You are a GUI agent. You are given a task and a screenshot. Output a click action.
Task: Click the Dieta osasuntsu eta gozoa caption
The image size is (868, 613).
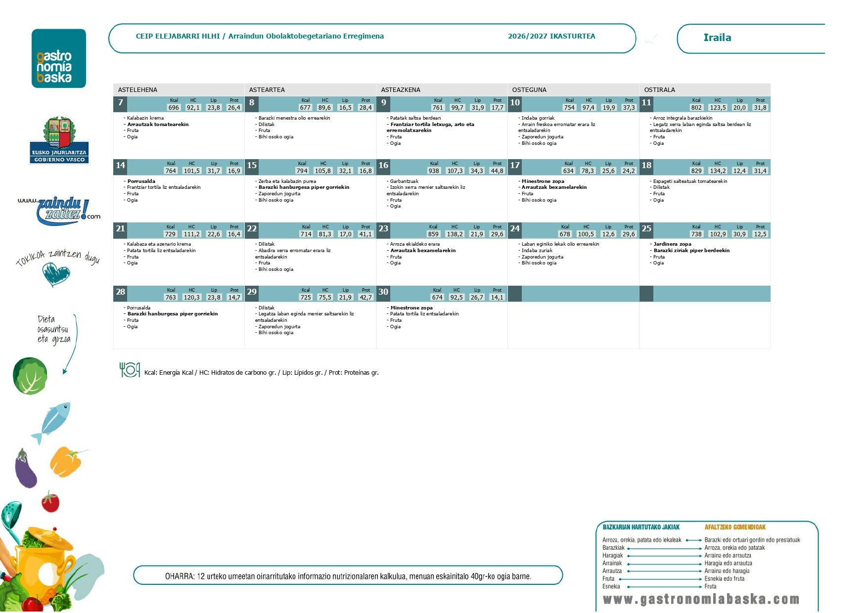pos(53,329)
